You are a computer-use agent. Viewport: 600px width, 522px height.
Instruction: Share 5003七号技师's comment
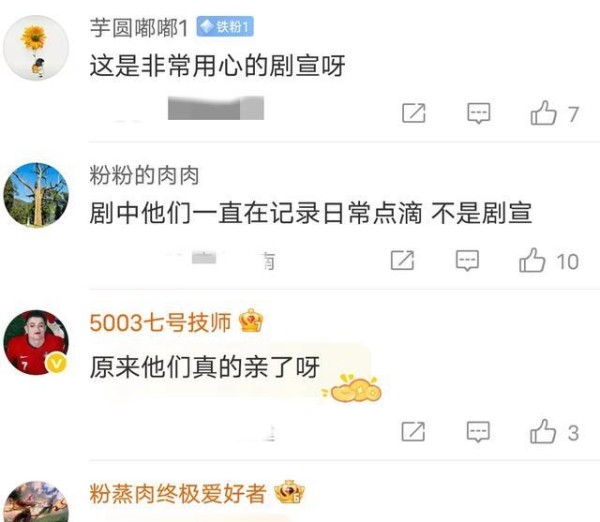click(x=413, y=432)
